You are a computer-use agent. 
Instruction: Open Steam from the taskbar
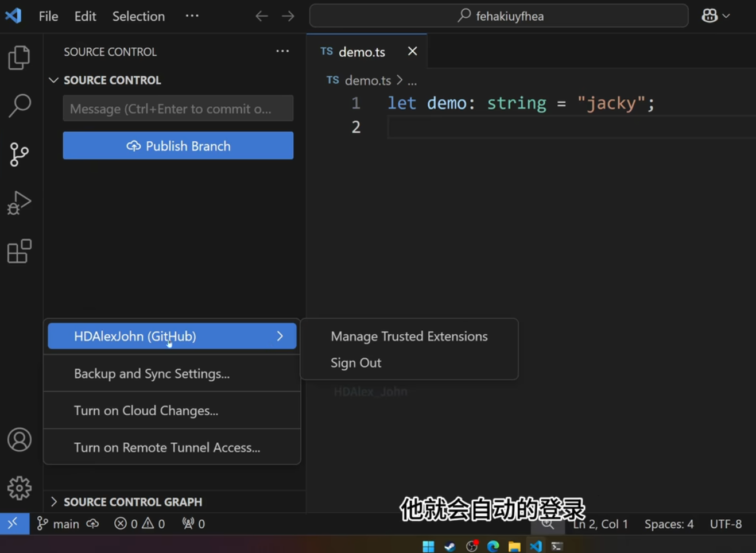450,546
